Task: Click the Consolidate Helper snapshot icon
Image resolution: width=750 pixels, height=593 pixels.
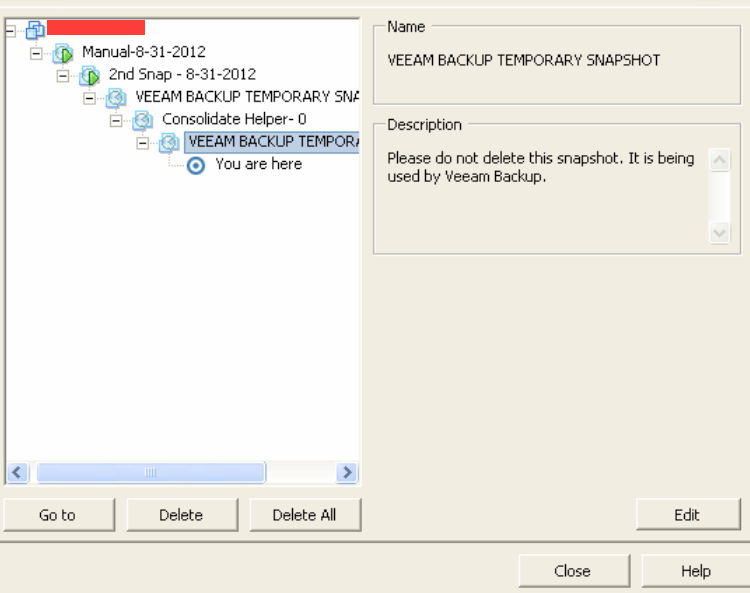Action: (x=143, y=120)
